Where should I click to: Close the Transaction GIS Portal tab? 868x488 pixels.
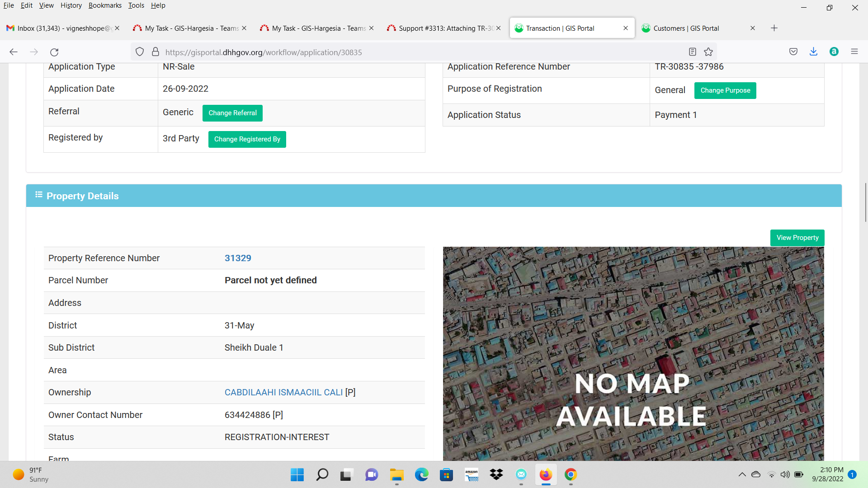tap(626, 28)
